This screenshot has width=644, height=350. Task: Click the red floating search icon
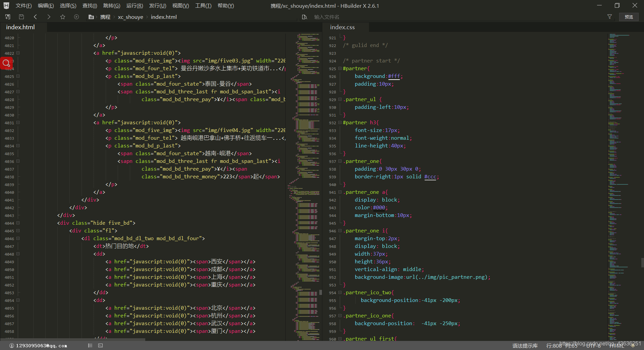[6, 63]
